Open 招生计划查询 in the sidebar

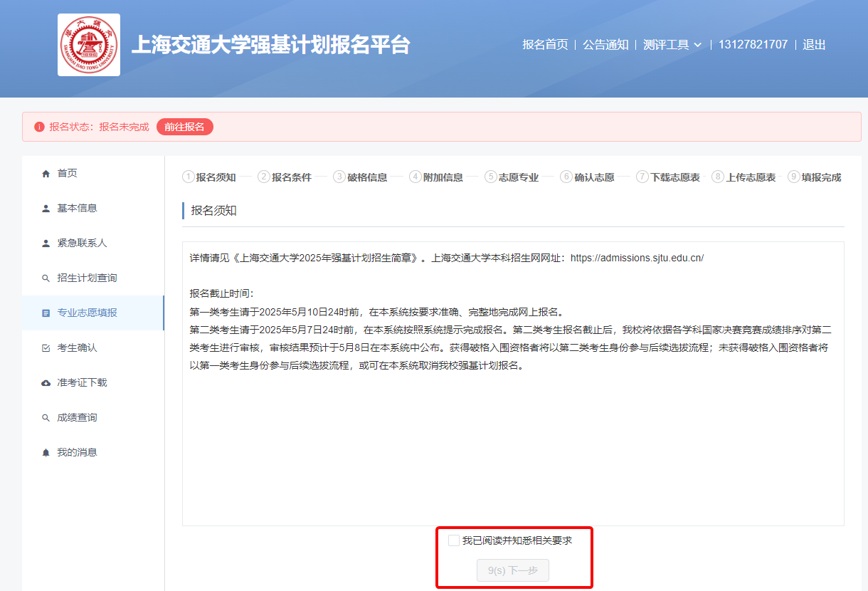(93, 278)
